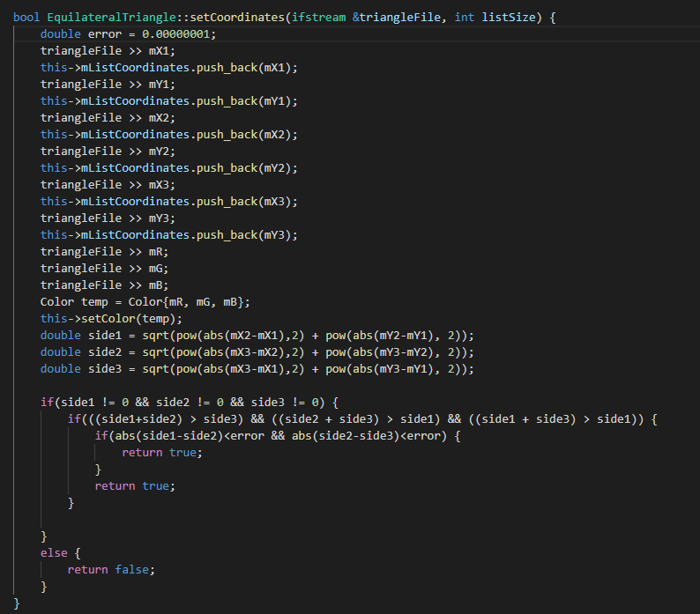Click the triangle inequality if condition
Viewport: 700px width, 614px height.
[362, 419]
